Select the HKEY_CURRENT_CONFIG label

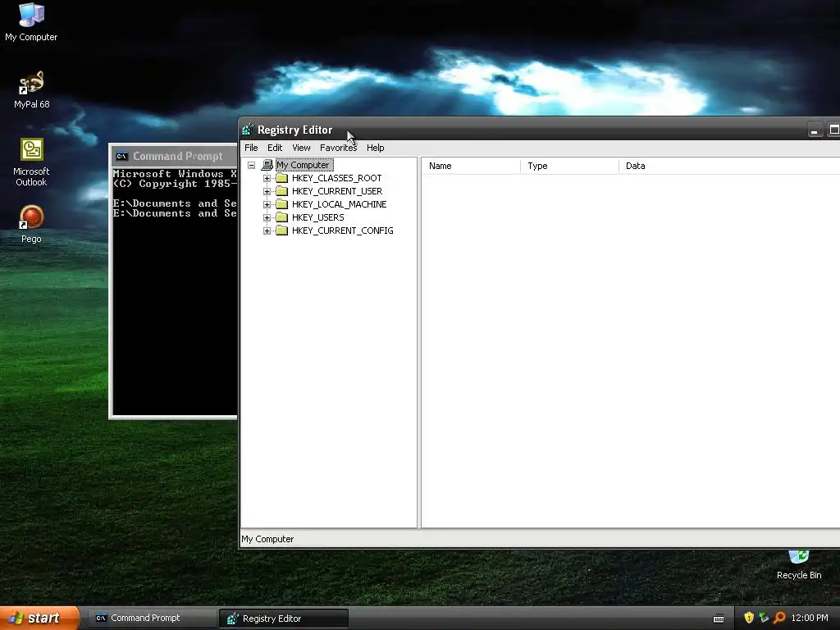tap(342, 231)
